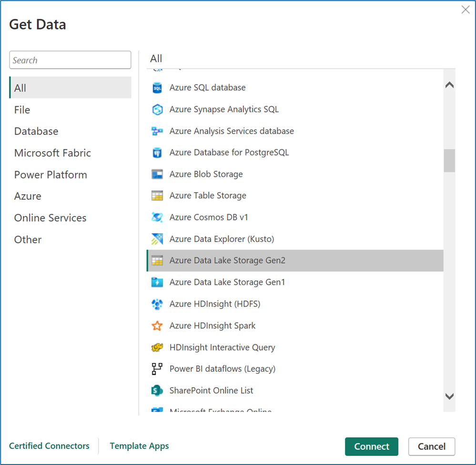
Task: Pick "Azure HDInsight Spark" text
Action: (213, 325)
